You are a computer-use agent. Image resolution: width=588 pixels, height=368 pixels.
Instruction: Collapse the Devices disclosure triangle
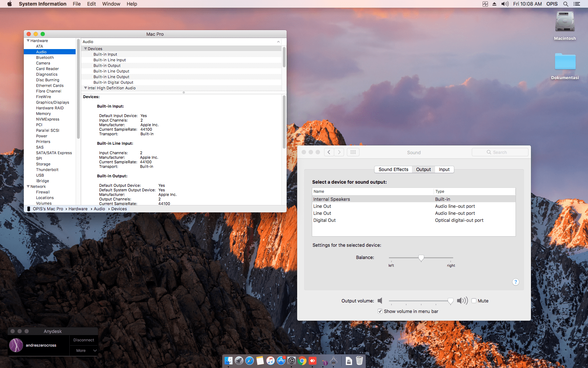[85, 48]
